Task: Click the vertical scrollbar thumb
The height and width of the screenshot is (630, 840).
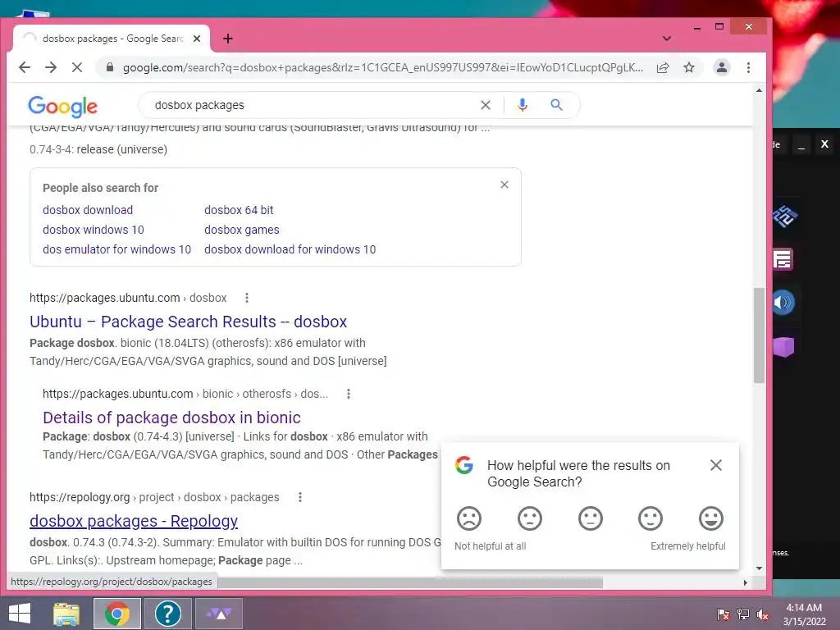Action: coord(759,336)
